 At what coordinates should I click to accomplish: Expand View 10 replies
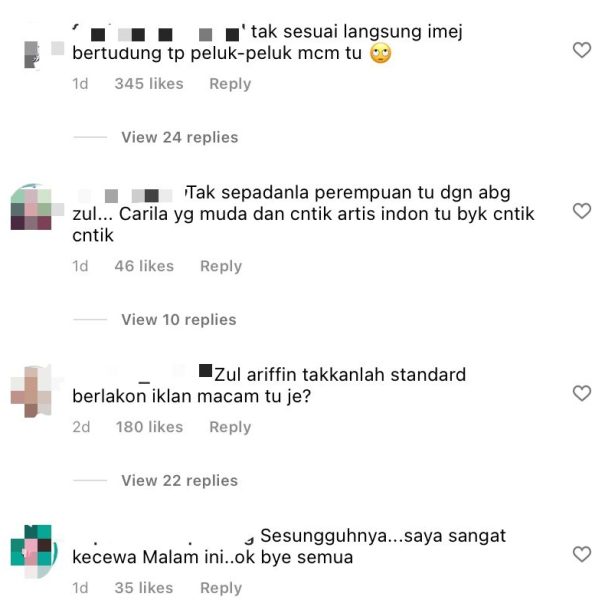[x=179, y=320]
